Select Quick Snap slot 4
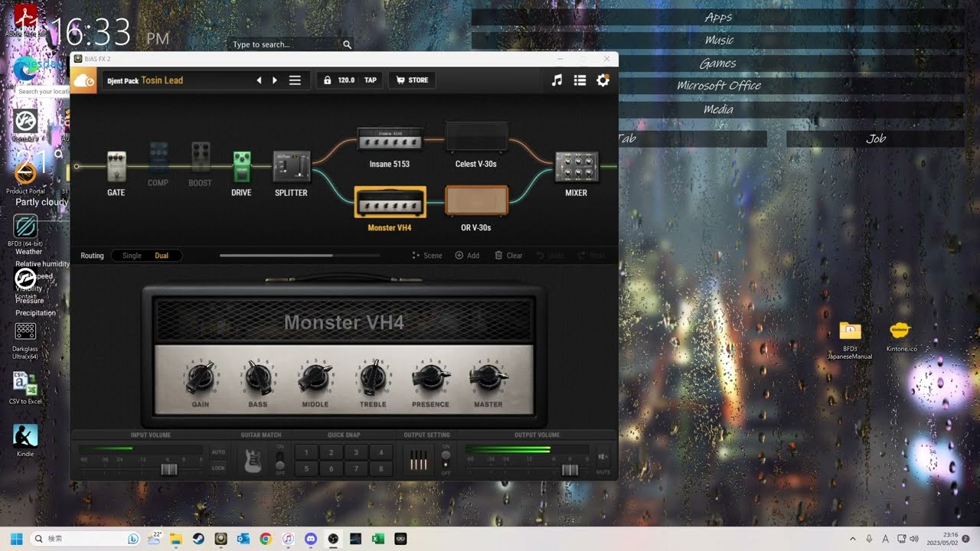The image size is (980, 551). 381,452
